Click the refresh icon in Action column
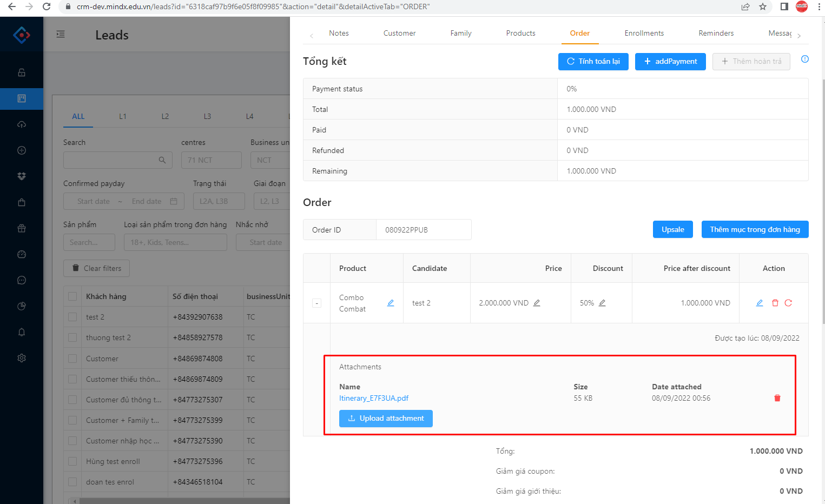 coord(788,303)
